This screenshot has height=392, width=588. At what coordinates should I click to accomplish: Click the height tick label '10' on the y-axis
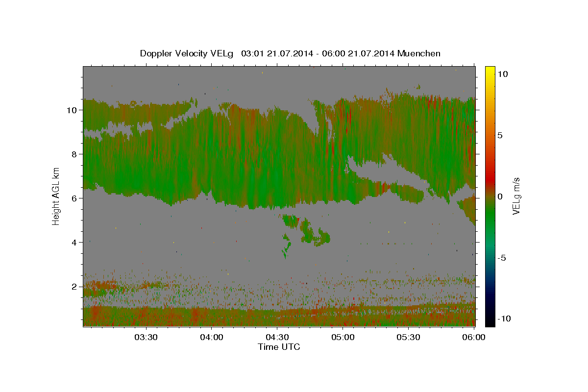72,110
